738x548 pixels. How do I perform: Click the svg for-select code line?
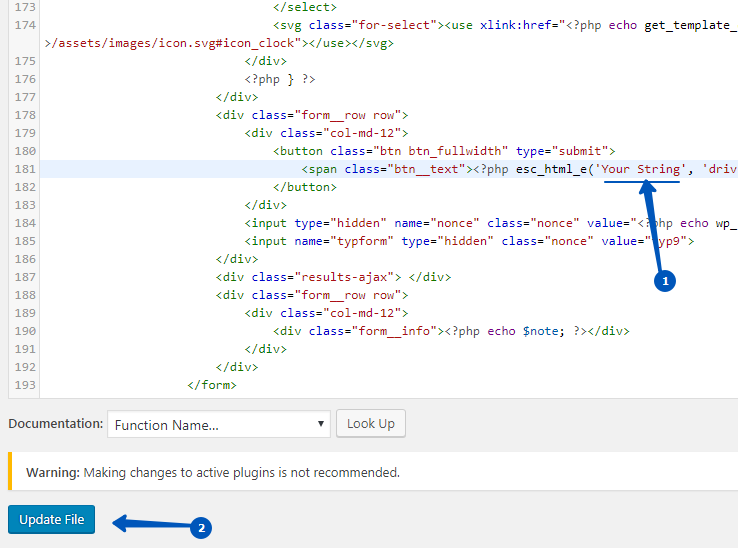pos(500,25)
